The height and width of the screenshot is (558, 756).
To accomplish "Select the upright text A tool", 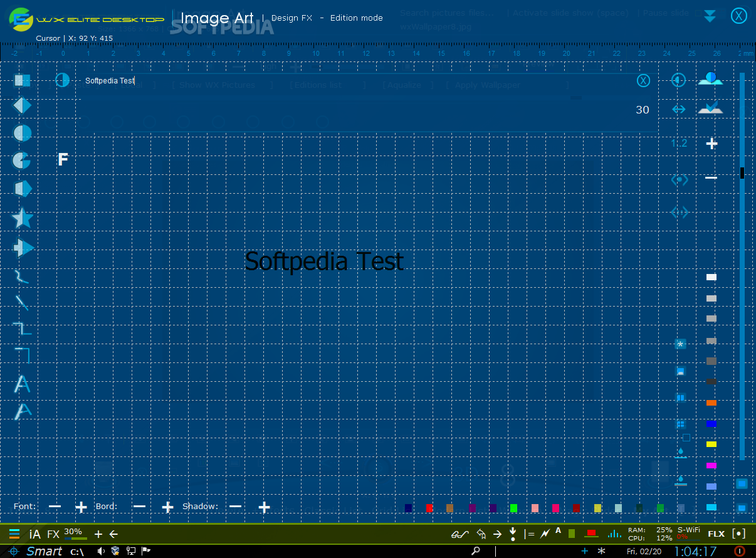I will click(22, 384).
